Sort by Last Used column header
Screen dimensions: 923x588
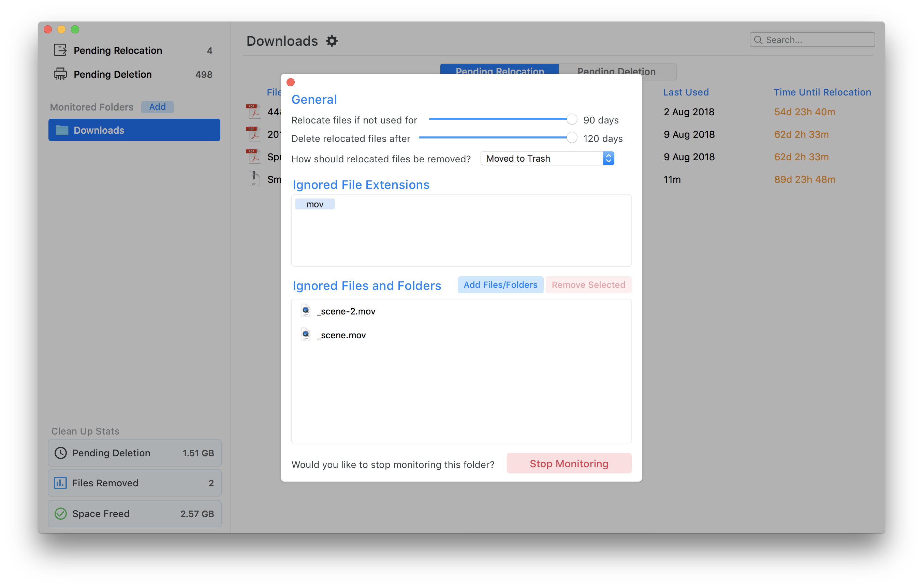click(686, 92)
